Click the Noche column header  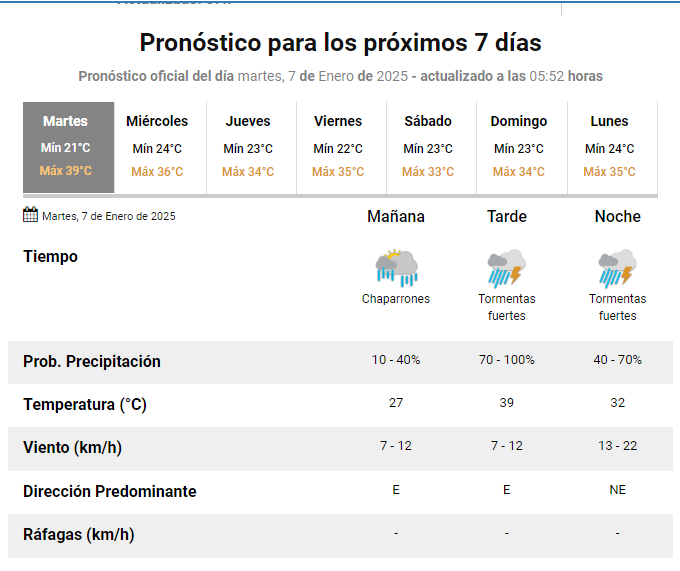tap(618, 217)
